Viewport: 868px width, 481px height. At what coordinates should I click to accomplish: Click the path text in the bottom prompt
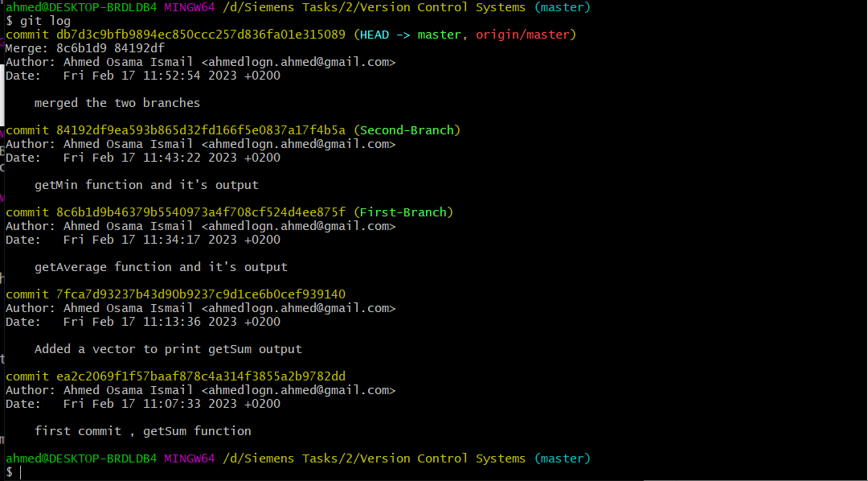click(x=375, y=458)
